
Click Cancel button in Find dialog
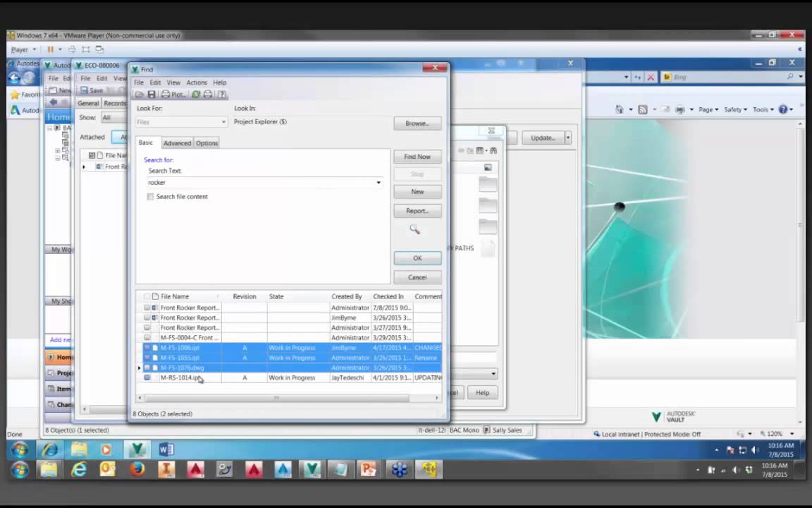(x=417, y=277)
